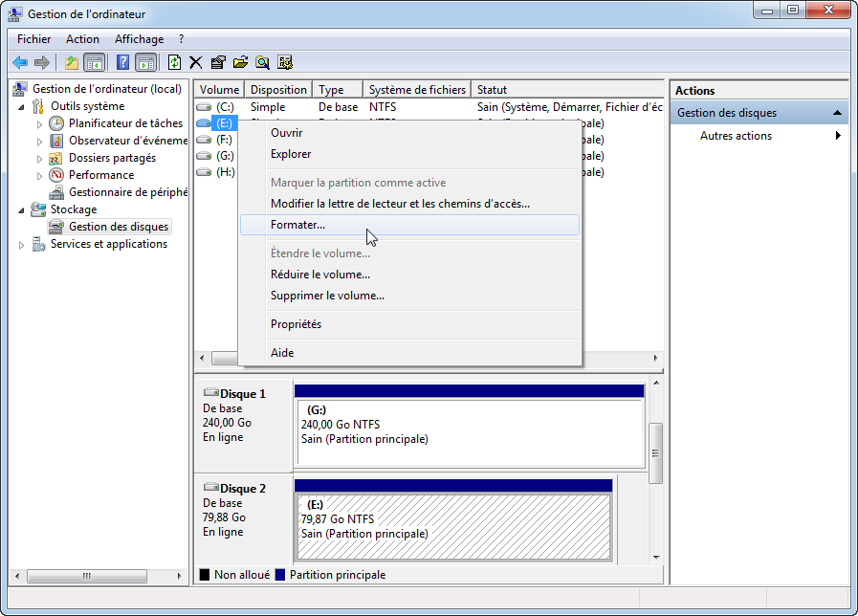The height and width of the screenshot is (616, 858).
Task: Click the (F:) drive icon in volume list
Action: (x=204, y=140)
